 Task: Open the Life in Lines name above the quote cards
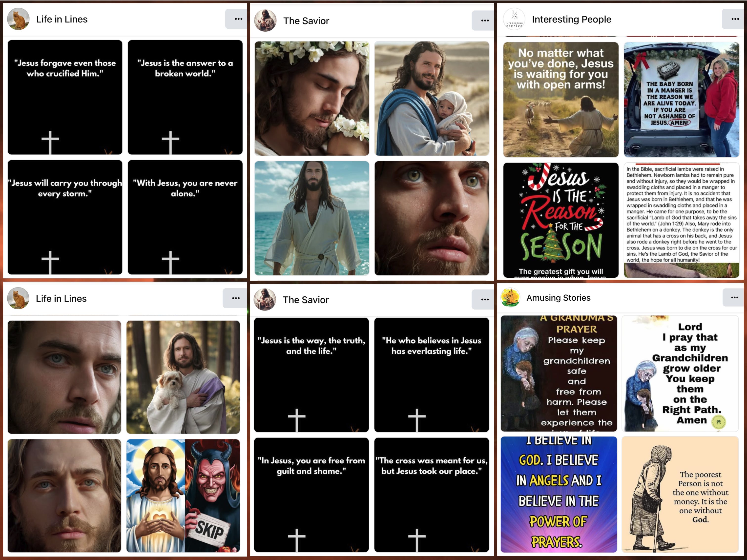point(62,19)
